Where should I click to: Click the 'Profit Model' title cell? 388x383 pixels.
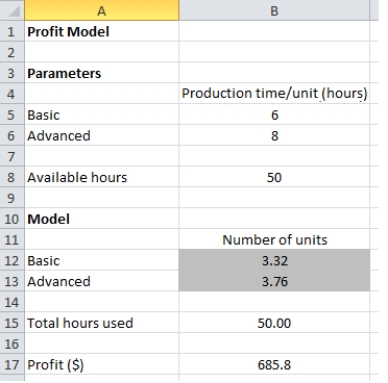[101, 31]
